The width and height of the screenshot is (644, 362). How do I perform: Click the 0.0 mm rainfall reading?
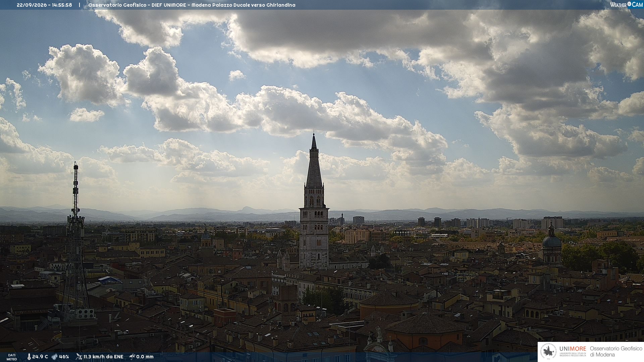click(x=145, y=357)
